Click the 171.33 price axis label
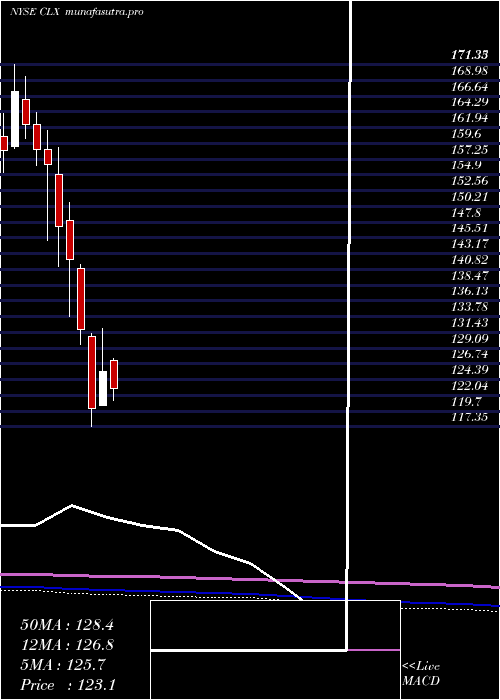This screenshot has height=700, width=500. point(469,55)
